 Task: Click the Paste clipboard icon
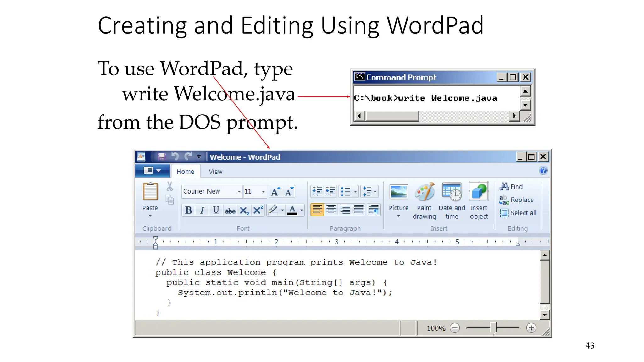point(150,191)
